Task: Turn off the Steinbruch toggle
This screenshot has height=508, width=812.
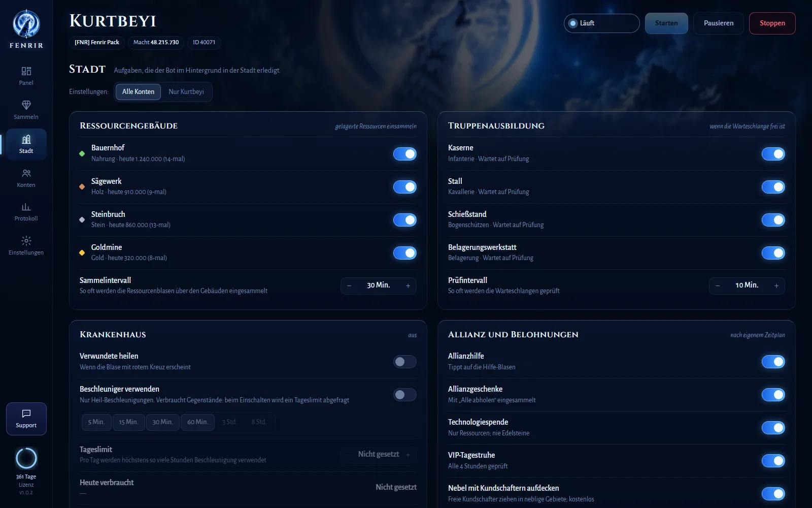Action: tap(405, 220)
